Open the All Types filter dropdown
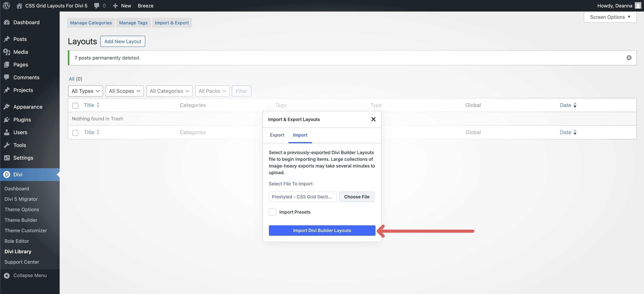Viewport: 644px width, 294px height. point(85,91)
